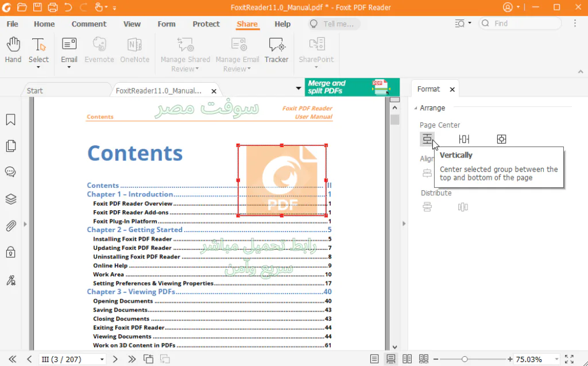Open the Comments panel icon

pos(10,172)
